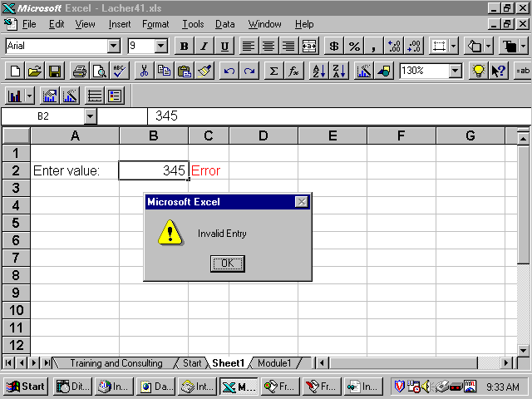Click the formula bar showing 345

coord(339,116)
